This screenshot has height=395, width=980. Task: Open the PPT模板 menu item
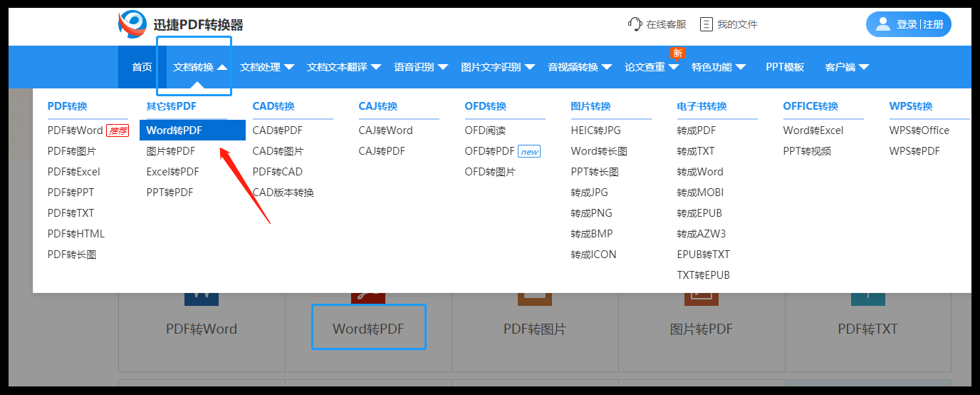point(785,67)
